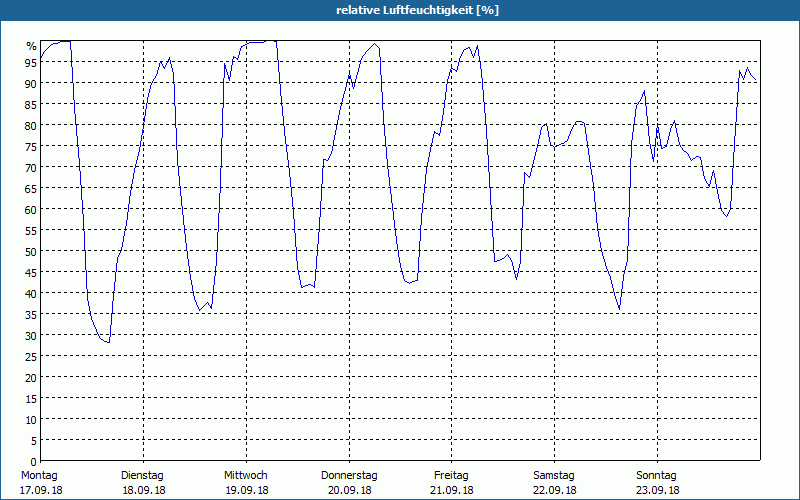
Task: Select the 70 y-axis label
Action: click(x=31, y=168)
